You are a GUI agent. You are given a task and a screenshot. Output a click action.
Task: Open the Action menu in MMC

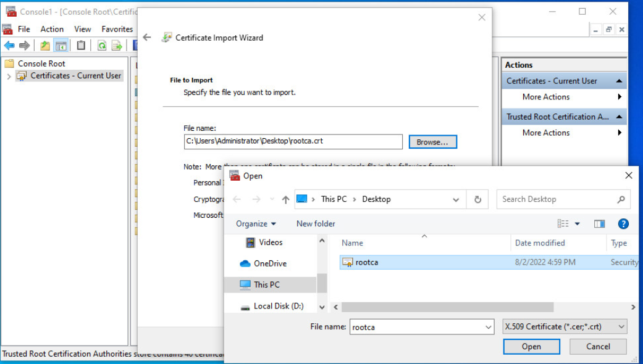(52, 29)
